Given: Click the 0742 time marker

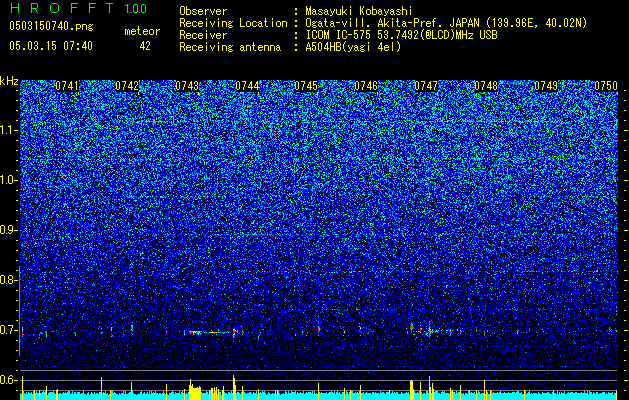Looking at the screenshot, I should 127,86.
